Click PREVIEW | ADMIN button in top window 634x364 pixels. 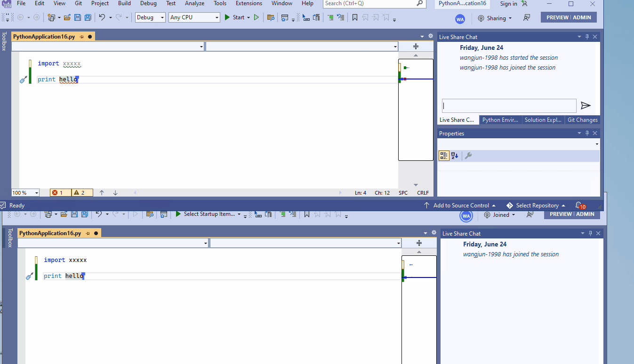tap(569, 17)
